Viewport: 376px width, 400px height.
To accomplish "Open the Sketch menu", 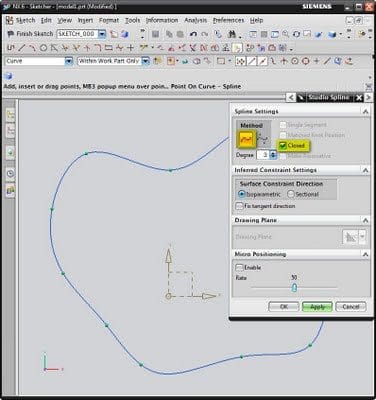I will (x=25, y=20).
